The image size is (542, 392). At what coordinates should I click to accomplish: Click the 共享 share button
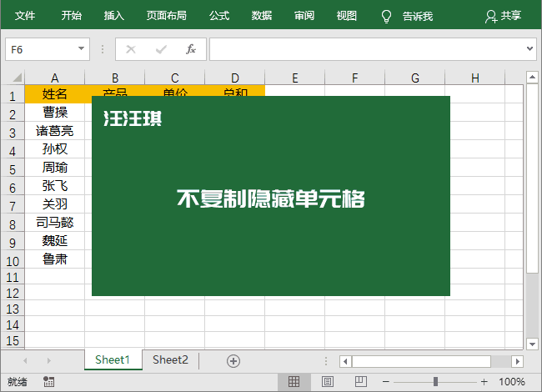[x=504, y=16]
